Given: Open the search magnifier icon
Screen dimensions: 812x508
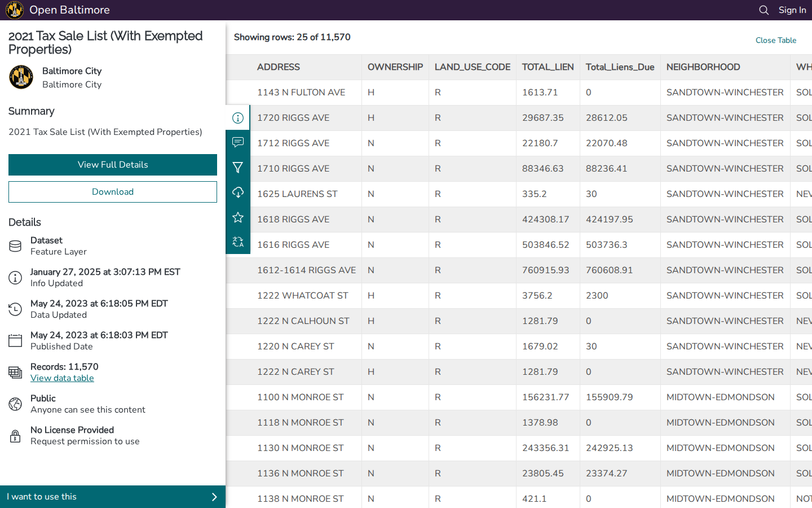Looking at the screenshot, I should 764,10.
